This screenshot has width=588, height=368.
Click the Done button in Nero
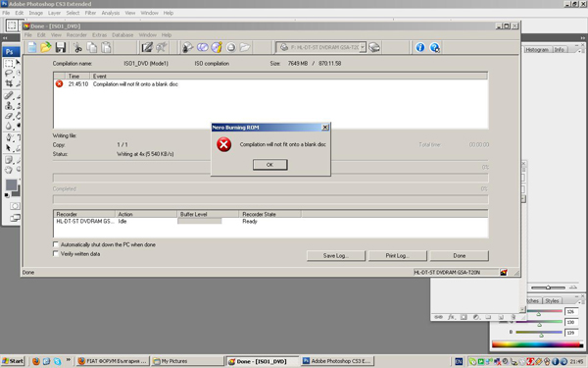coord(459,256)
